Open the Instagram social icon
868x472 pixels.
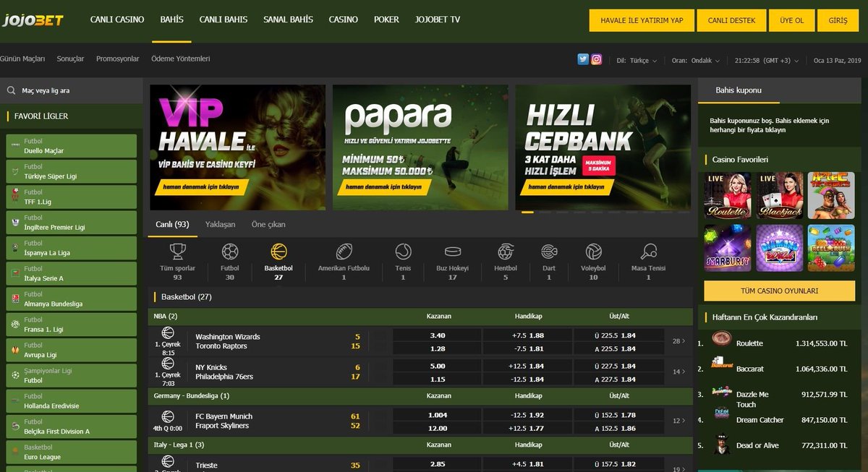597,60
